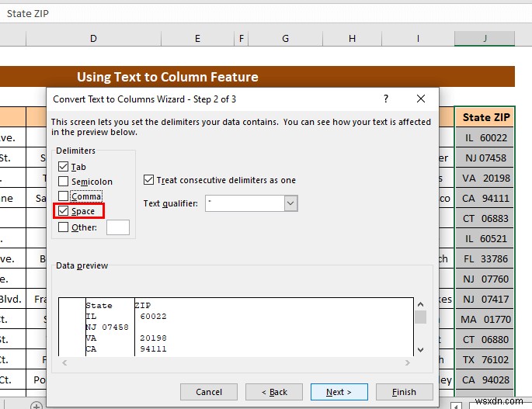This screenshot has height=409, width=532.
Task: Select cell containing IL 60521
Action: coord(485,238)
